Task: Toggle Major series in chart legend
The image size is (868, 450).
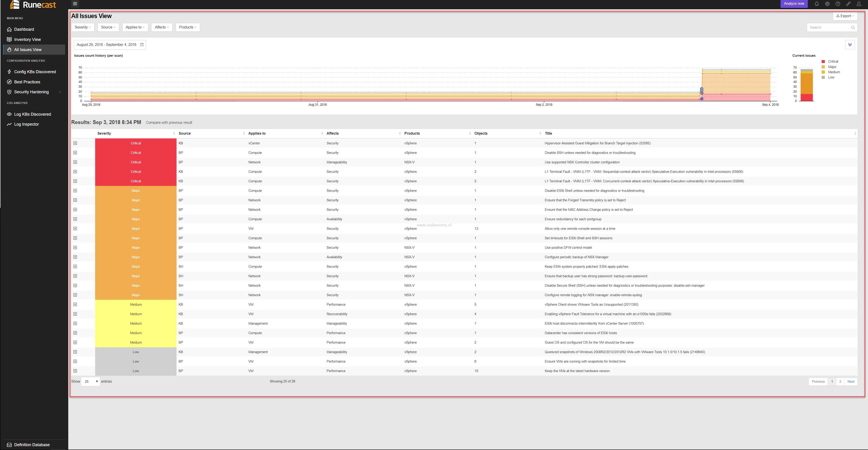Action: tap(829, 67)
